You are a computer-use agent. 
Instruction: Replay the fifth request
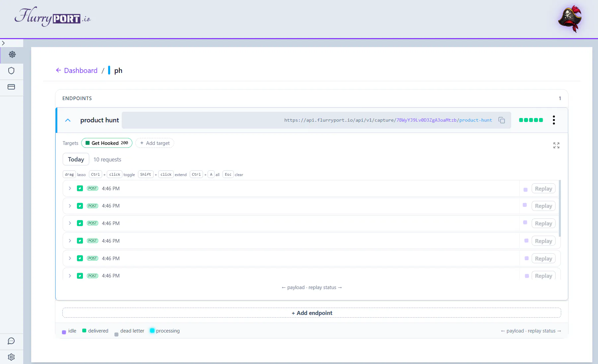[x=543, y=259]
